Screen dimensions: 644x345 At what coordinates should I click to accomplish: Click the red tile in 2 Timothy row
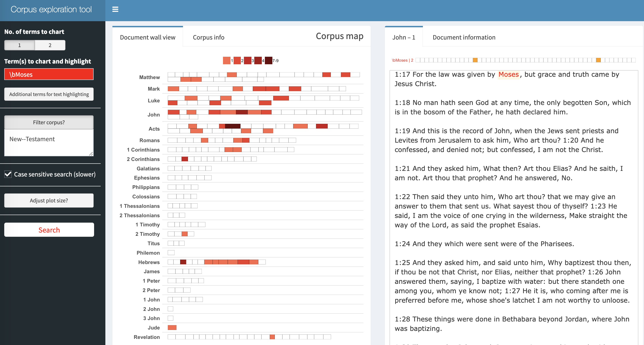tap(184, 234)
